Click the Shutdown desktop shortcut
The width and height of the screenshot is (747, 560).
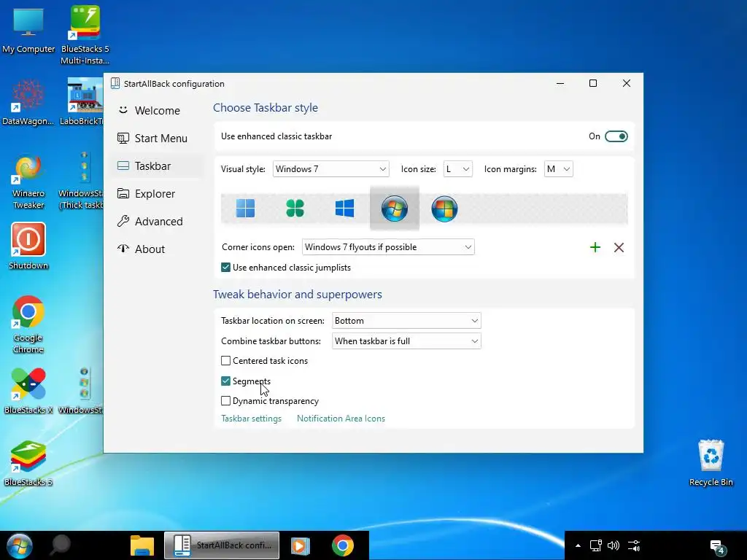tap(28, 246)
